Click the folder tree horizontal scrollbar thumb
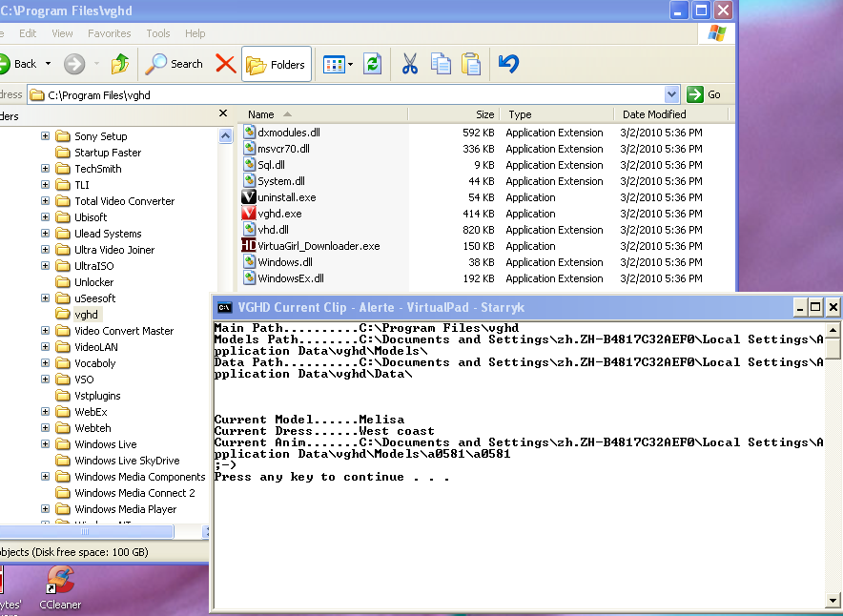The width and height of the screenshot is (843, 616). click(86, 531)
